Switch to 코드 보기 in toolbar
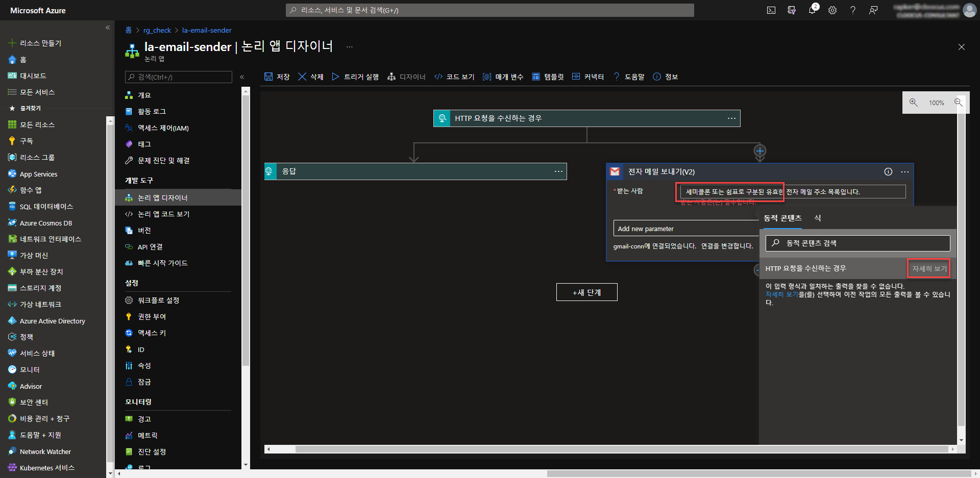Image resolution: width=980 pixels, height=478 pixels. (x=454, y=77)
